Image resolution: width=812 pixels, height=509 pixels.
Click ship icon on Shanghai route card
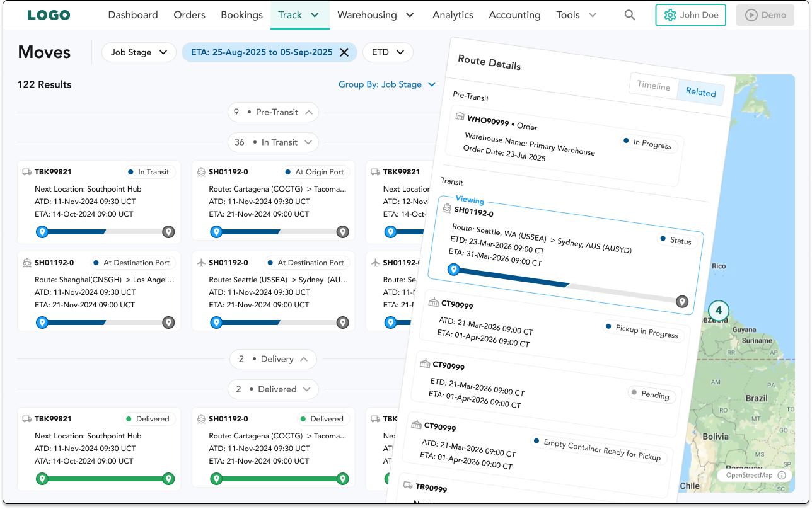[x=26, y=262]
